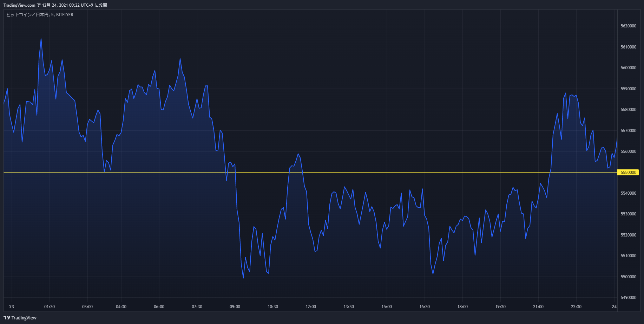Click the yellow 5550000 price label
This screenshot has width=644, height=324.
click(x=628, y=173)
